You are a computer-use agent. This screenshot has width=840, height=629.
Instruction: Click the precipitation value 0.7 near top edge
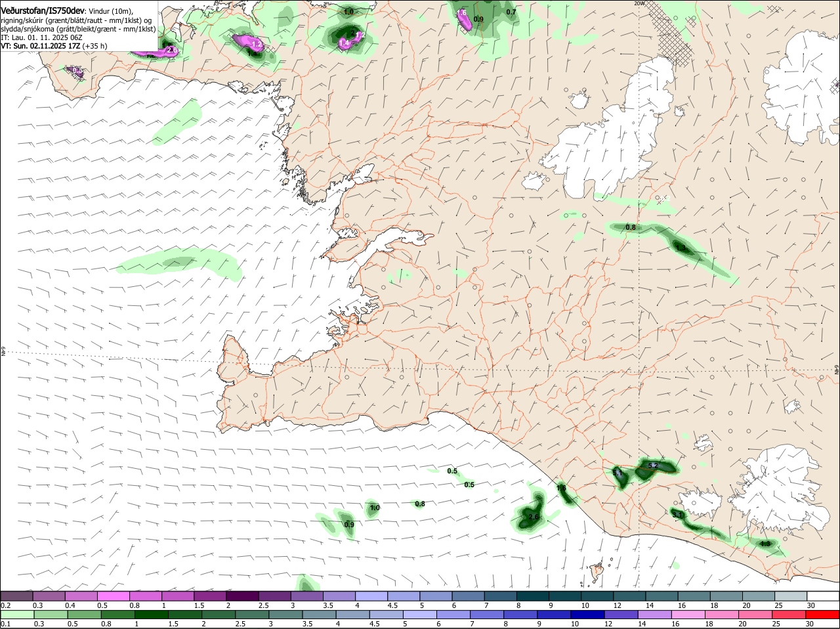(x=511, y=12)
